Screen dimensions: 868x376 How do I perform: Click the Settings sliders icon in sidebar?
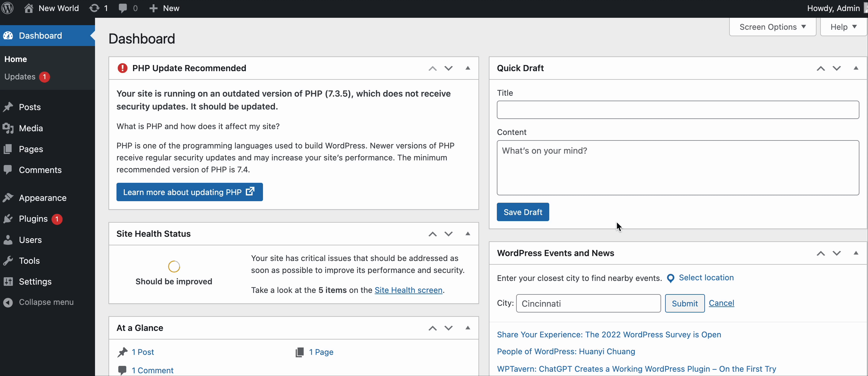coord(8,282)
